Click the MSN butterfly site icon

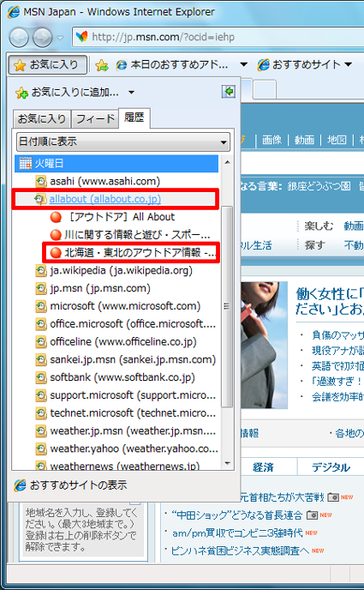(81, 37)
